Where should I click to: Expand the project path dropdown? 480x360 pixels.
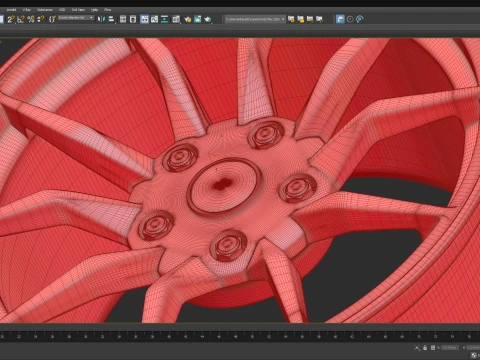(255, 19)
